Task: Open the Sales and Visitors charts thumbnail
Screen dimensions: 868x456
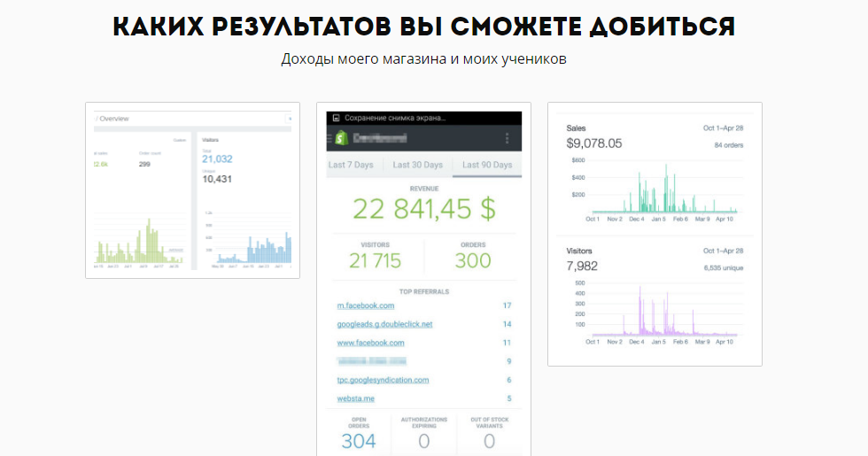Action: click(655, 234)
